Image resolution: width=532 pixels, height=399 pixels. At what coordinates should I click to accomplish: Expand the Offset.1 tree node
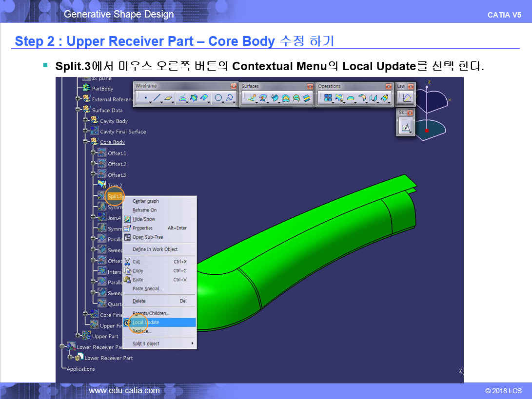94,153
